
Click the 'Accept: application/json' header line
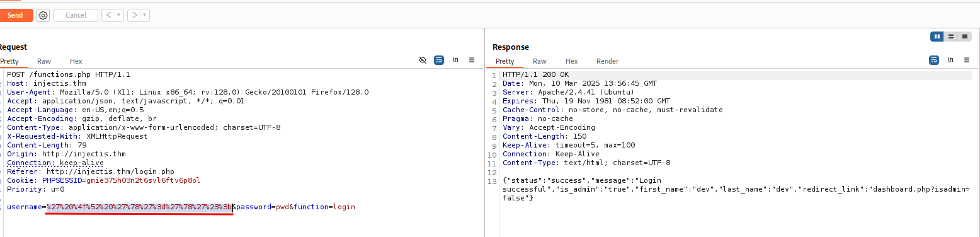pos(126,101)
